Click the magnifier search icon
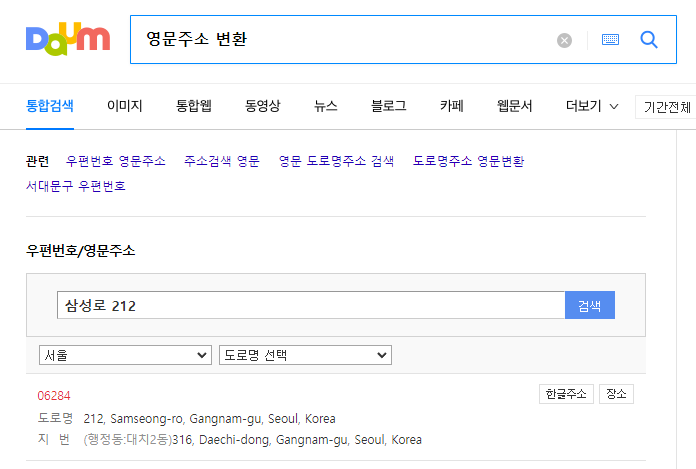696x469 pixels. click(x=649, y=39)
